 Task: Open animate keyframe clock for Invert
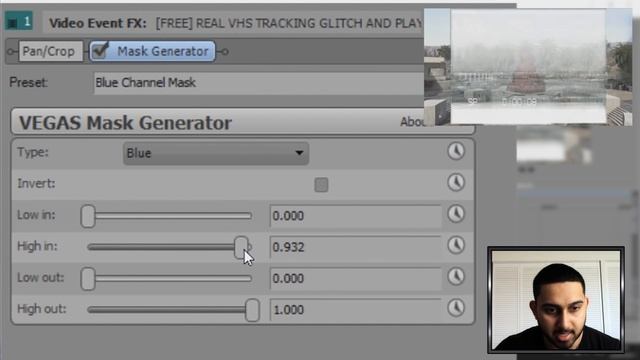pyautogui.click(x=456, y=182)
